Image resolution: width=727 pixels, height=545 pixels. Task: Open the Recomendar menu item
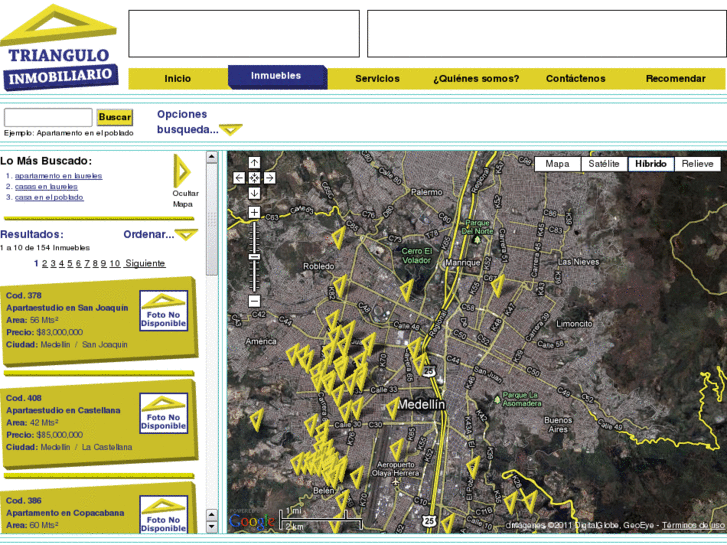(676, 78)
